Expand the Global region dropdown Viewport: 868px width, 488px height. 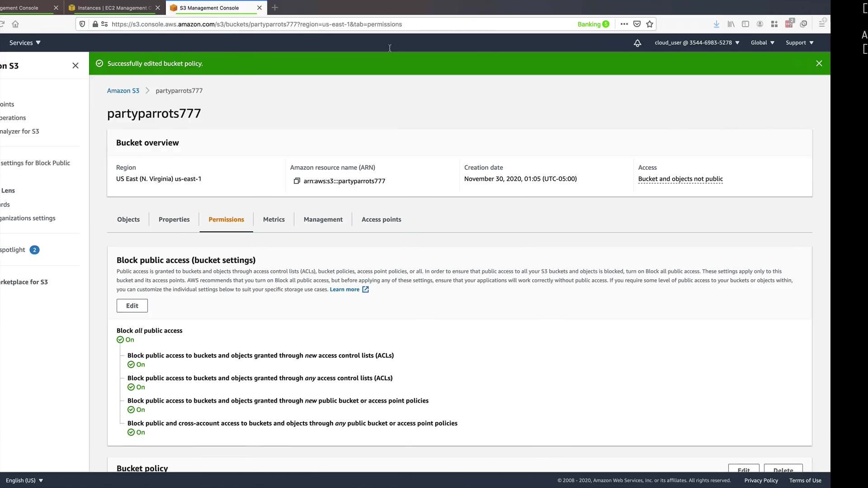tap(762, 43)
